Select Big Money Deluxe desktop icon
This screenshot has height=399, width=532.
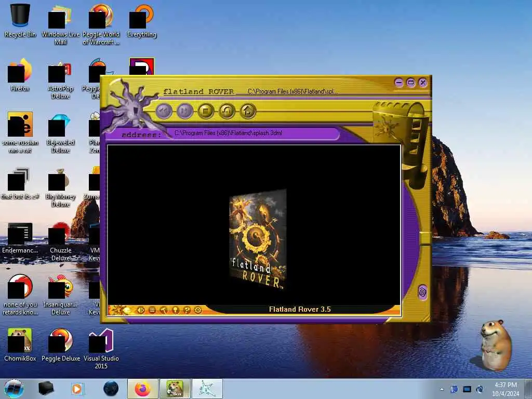point(60,187)
